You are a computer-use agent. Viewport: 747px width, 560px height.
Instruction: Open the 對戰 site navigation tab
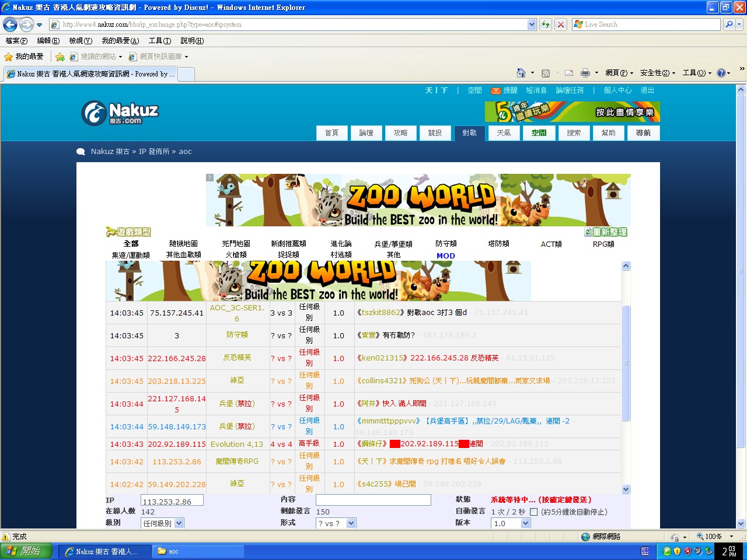point(469,133)
